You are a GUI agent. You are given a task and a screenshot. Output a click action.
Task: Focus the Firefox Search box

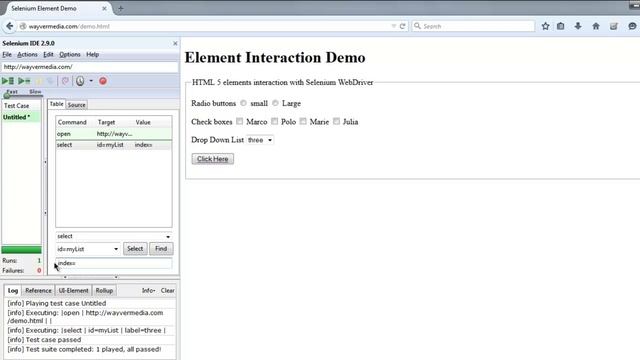[473, 26]
